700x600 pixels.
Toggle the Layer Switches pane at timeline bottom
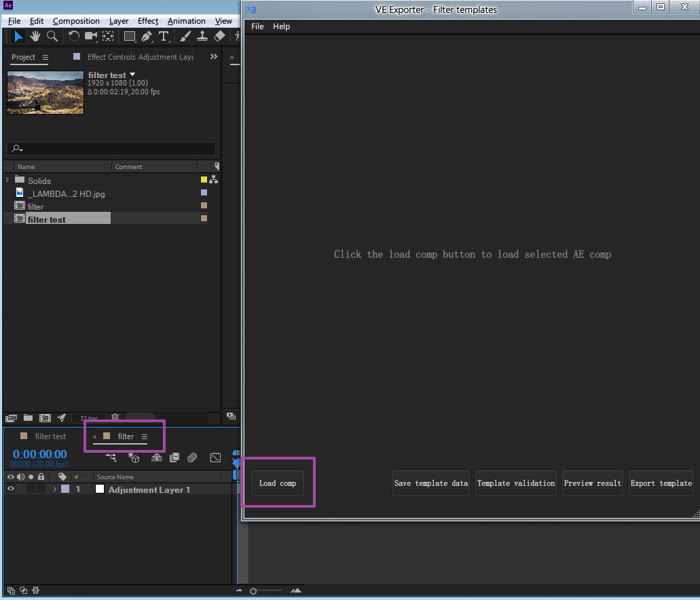[x=11, y=590]
